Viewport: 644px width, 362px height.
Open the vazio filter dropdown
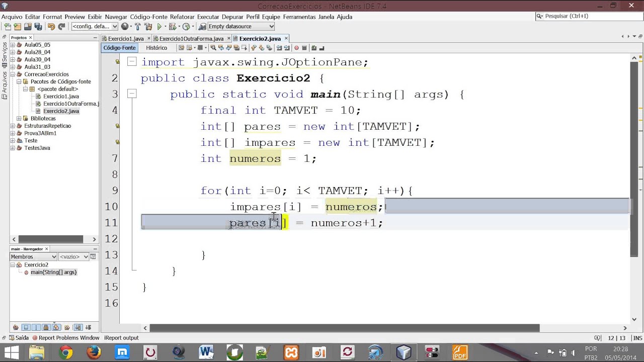74,256
